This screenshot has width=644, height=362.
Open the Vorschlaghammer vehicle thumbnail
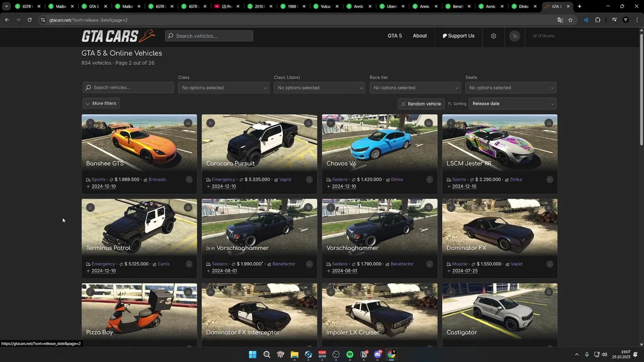coord(379,226)
